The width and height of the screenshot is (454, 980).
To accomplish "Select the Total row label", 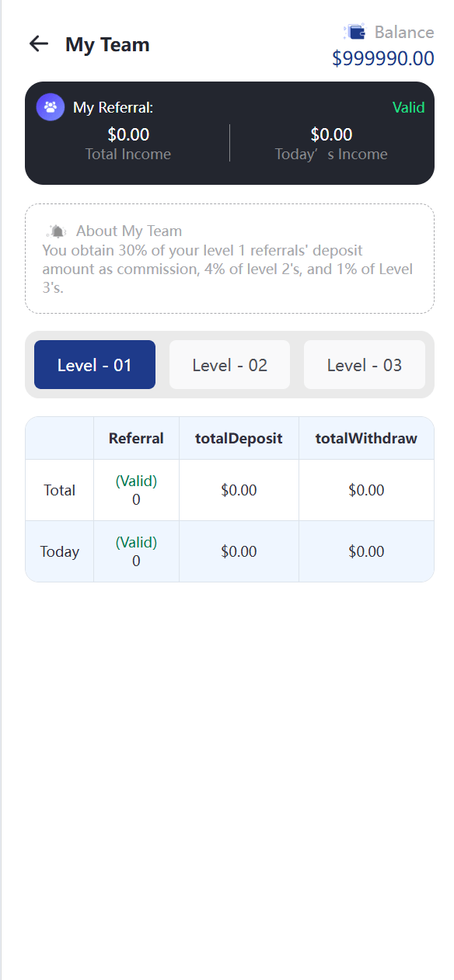I will pyautogui.click(x=60, y=490).
